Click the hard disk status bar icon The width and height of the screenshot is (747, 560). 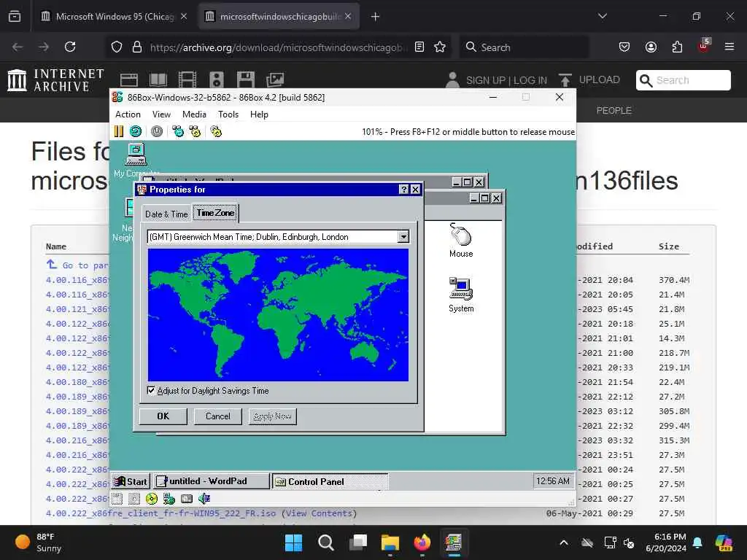click(186, 499)
